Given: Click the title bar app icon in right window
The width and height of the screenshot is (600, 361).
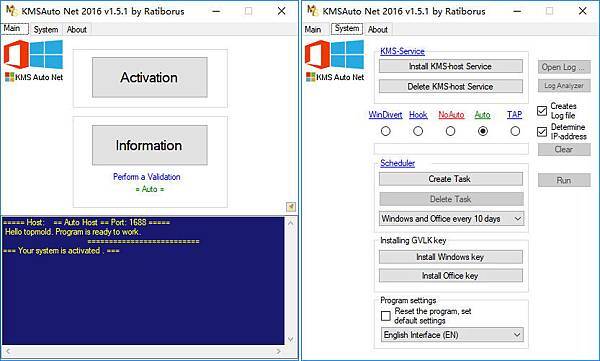Looking at the screenshot, I should click(313, 11).
